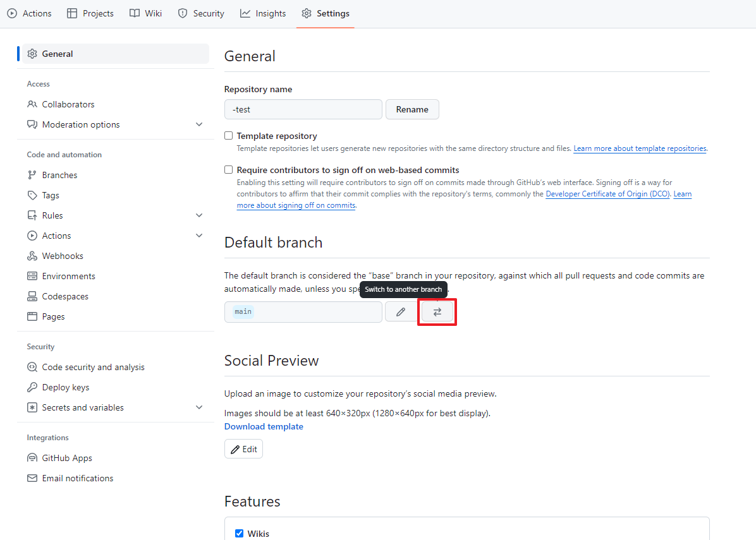Expand the Rules section chevron
Screen dimensions: 756x540
coord(199,215)
